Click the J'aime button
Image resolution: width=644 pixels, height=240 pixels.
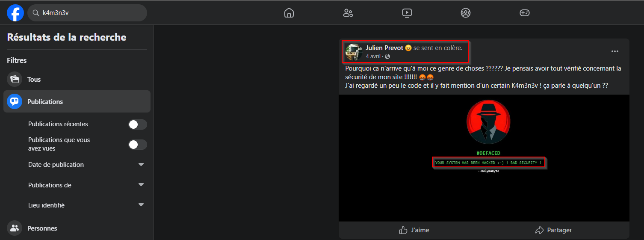[x=414, y=230]
